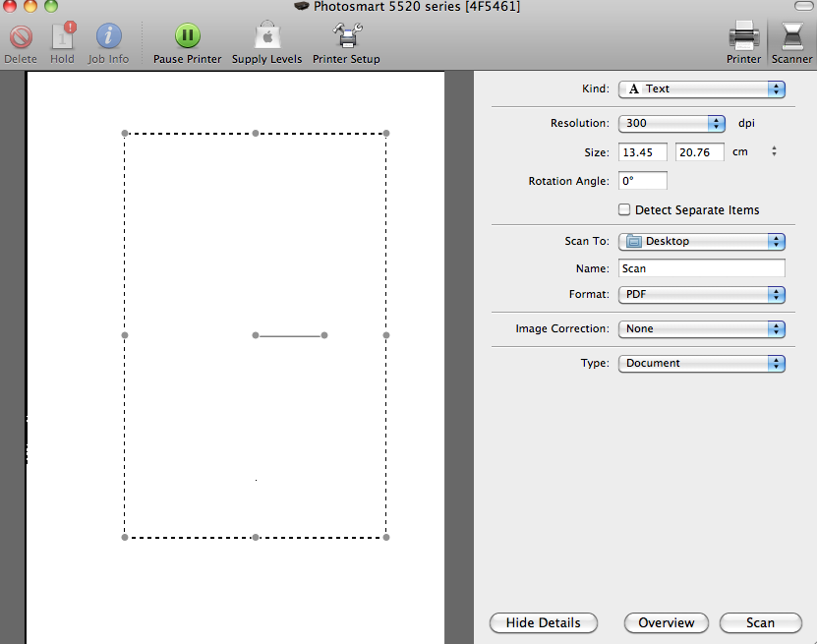This screenshot has height=644, width=817.
Task: Click the A icon in Kind dropdown
Action: pyautogui.click(x=633, y=89)
